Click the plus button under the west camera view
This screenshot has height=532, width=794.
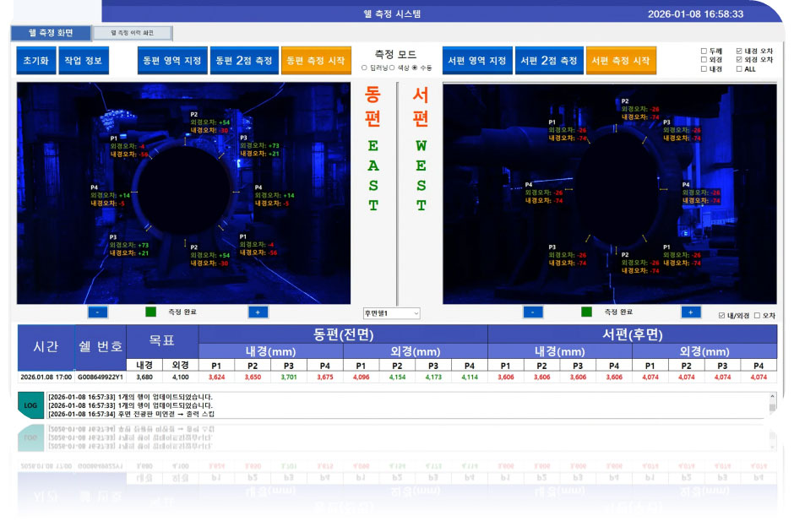click(x=691, y=312)
